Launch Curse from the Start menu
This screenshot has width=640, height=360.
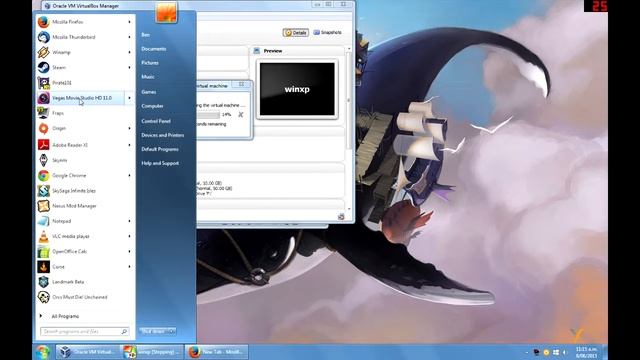pyautogui.click(x=84, y=267)
